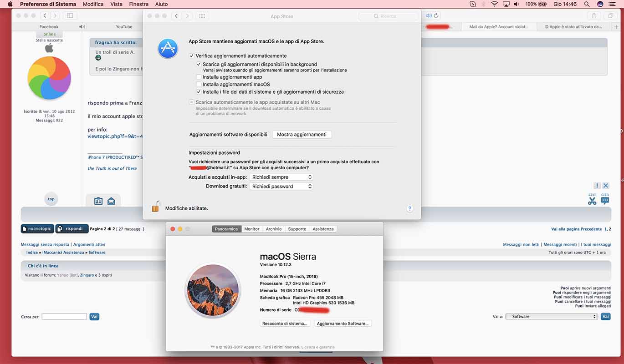The height and width of the screenshot is (364, 624).
Task: Click the top button under avatar
Action: (51, 199)
